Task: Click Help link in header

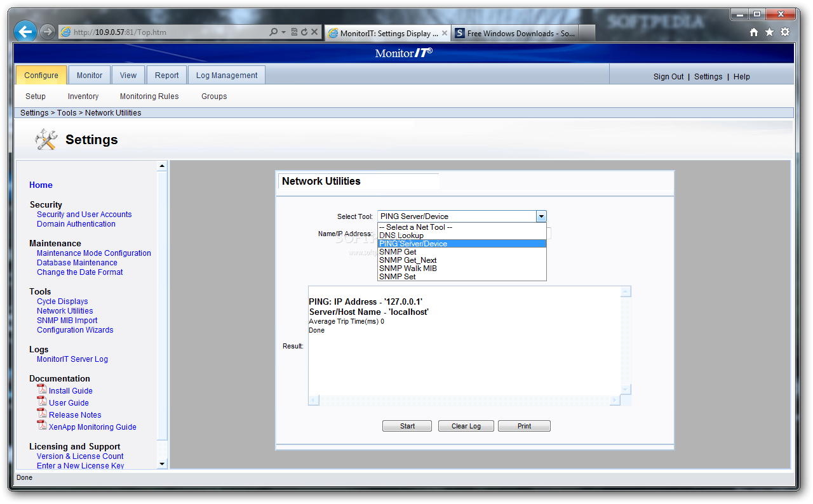Action: (742, 77)
